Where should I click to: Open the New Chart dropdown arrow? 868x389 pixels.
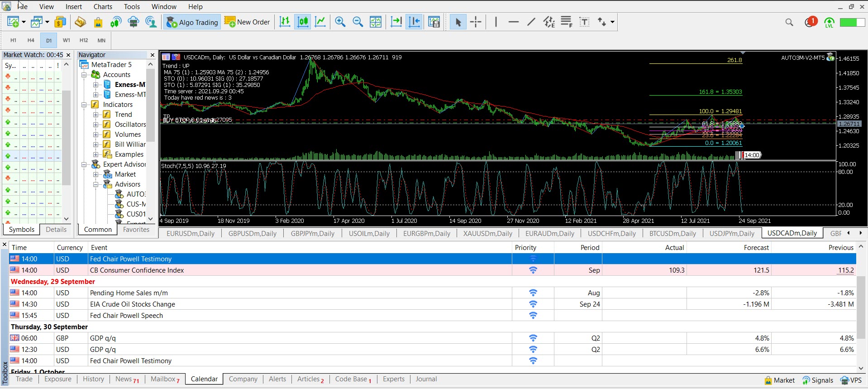click(24, 22)
